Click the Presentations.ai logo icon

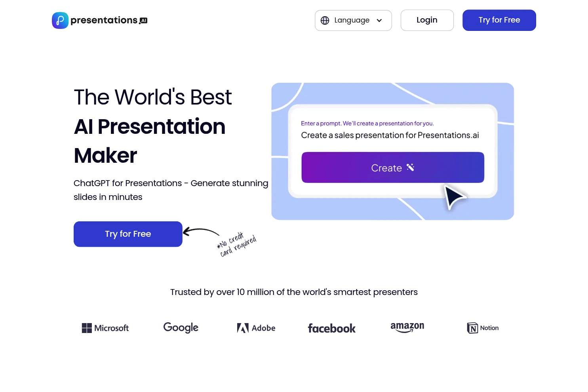point(60,20)
